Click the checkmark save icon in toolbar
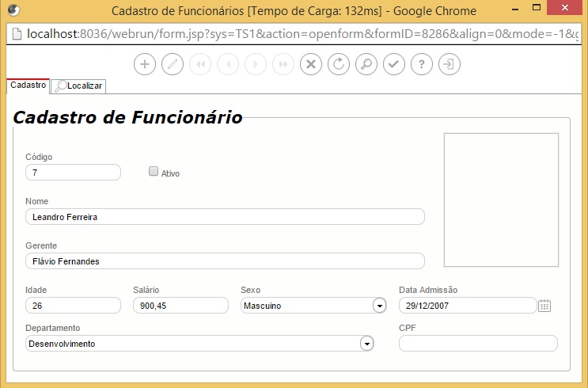 pyautogui.click(x=394, y=65)
